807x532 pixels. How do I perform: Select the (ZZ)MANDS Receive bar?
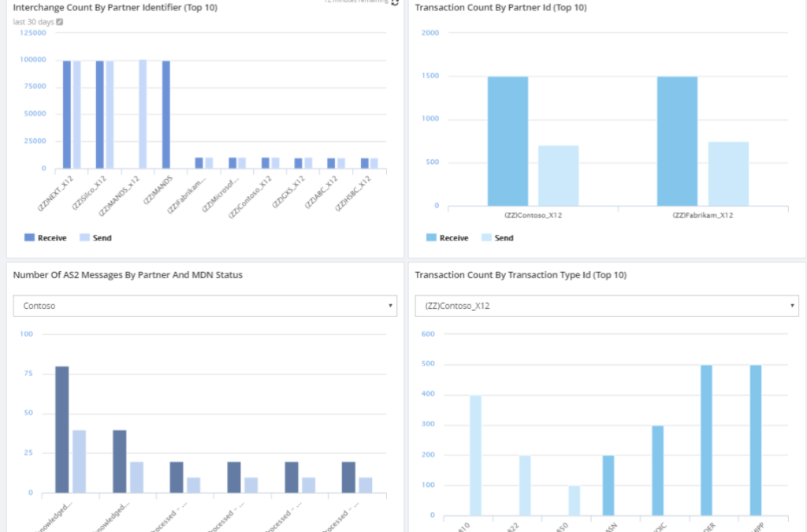tap(166, 115)
